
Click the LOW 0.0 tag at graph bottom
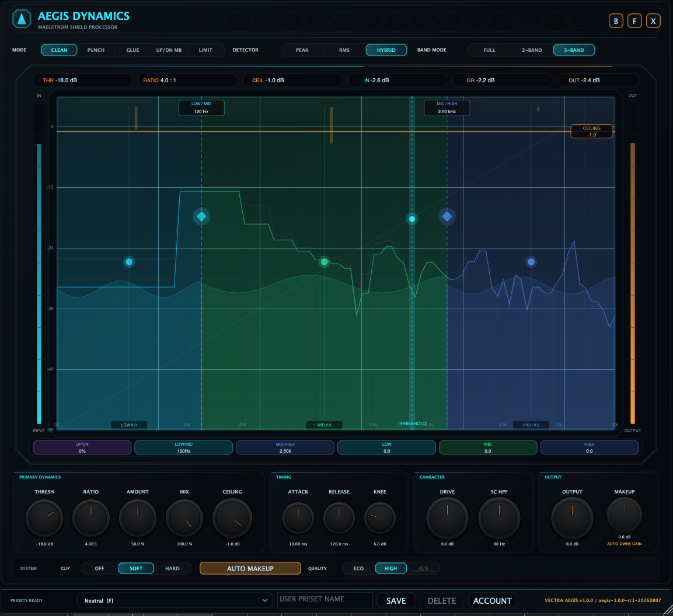pyautogui.click(x=129, y=425)
